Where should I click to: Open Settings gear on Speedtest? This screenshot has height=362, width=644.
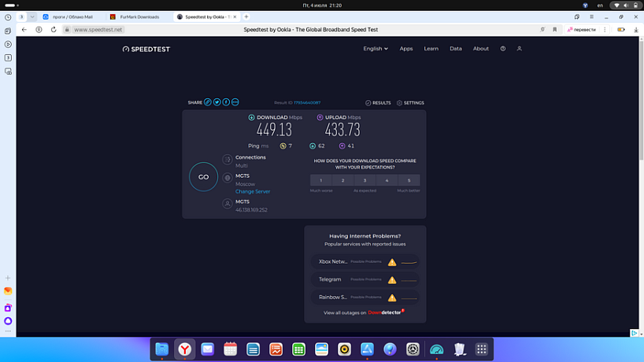(x=410, y=103)
